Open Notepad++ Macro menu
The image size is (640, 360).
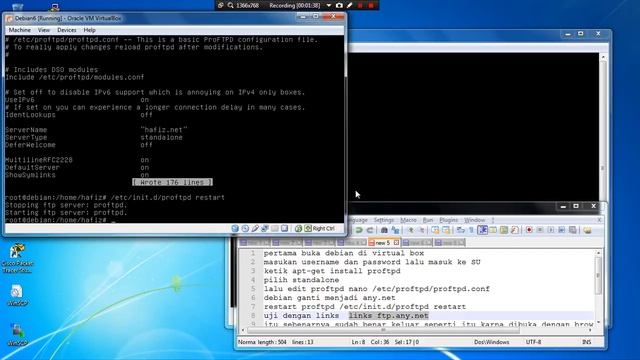pos(408,220)
